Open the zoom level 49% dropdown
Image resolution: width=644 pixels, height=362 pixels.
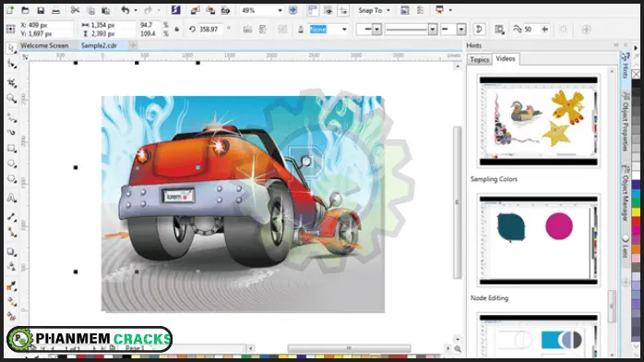click(x=280, y=10)
